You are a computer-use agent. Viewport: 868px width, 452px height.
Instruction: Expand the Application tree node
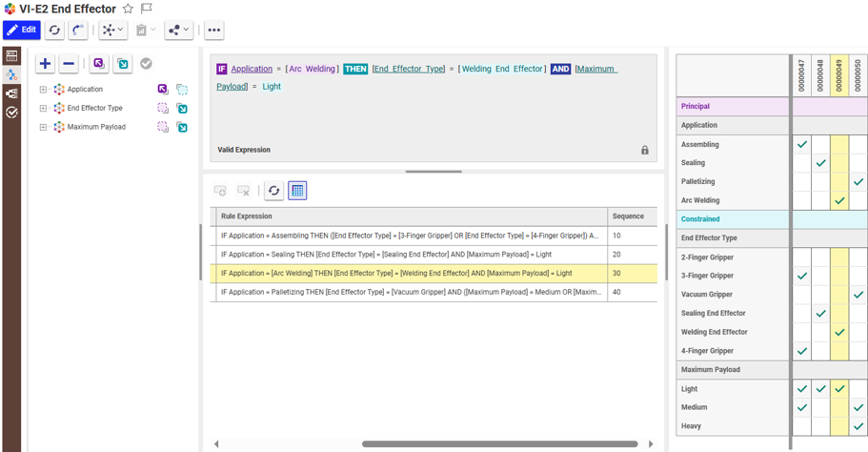click(x=43, y=90)
